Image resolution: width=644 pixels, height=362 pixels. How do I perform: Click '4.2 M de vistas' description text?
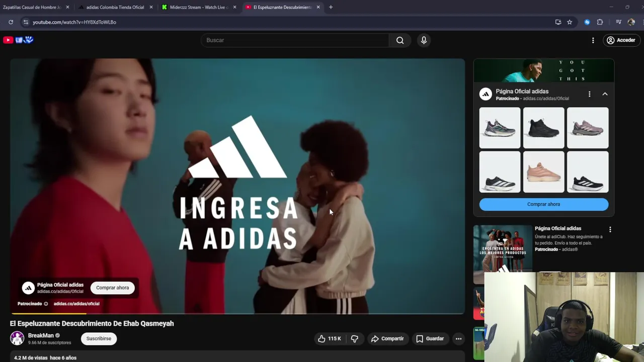31,358
